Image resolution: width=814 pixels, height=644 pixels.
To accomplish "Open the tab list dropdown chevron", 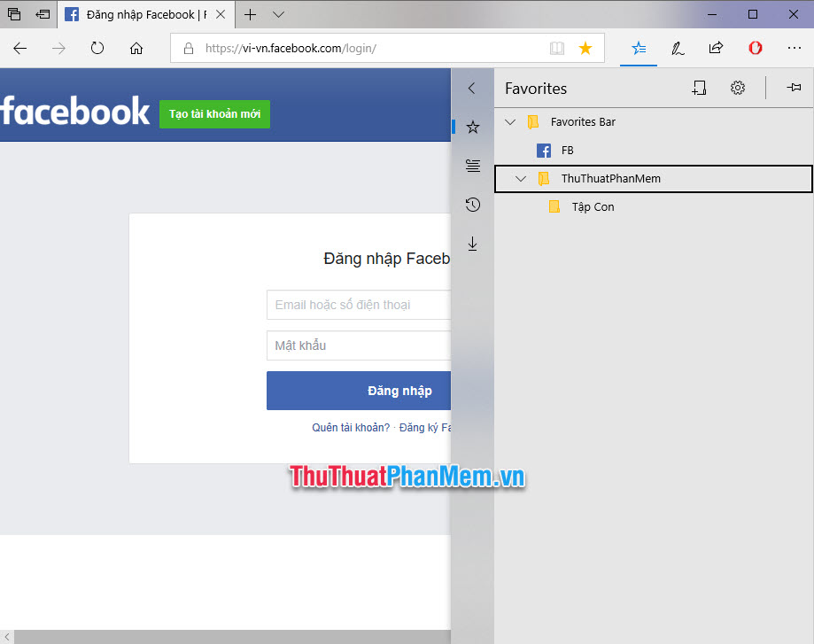I will (x=277, y=14).
